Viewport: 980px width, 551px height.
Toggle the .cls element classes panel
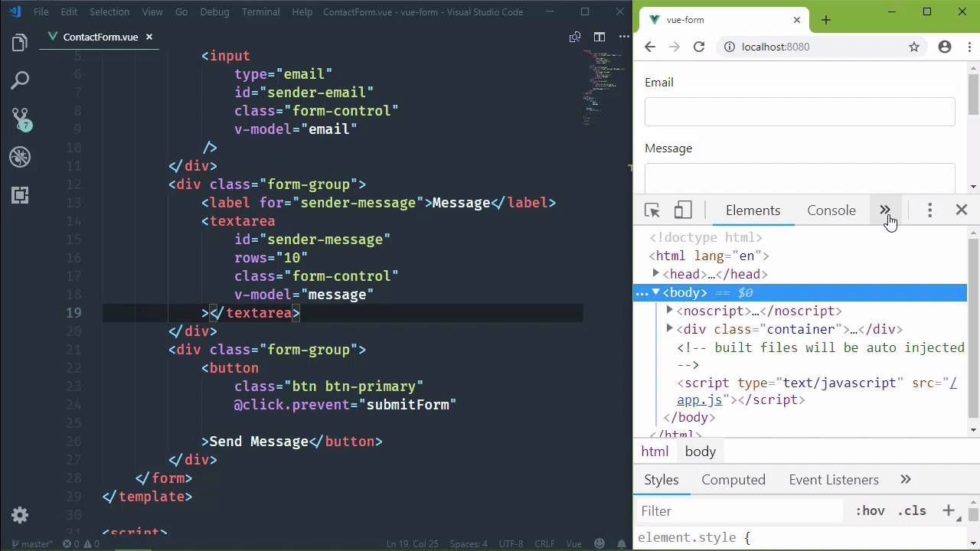[912, 510]
